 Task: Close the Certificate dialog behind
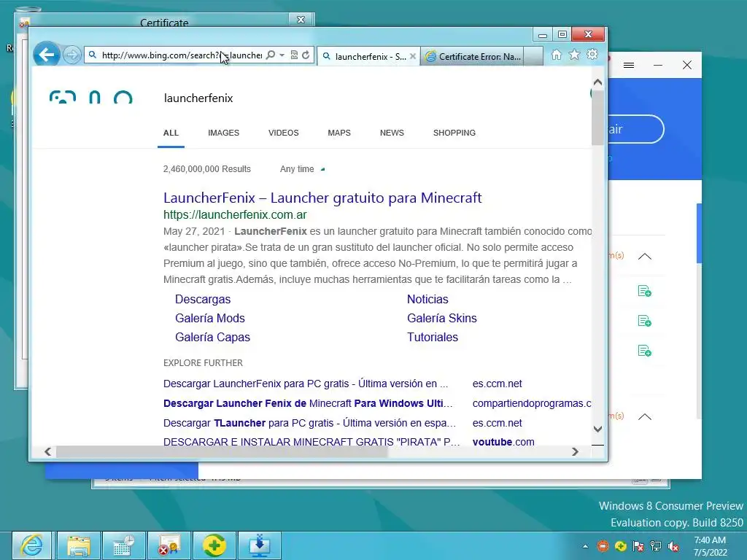301,20
